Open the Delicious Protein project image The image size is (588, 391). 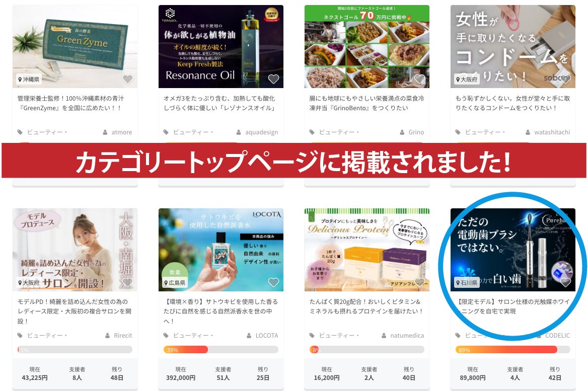click(367, 250)
